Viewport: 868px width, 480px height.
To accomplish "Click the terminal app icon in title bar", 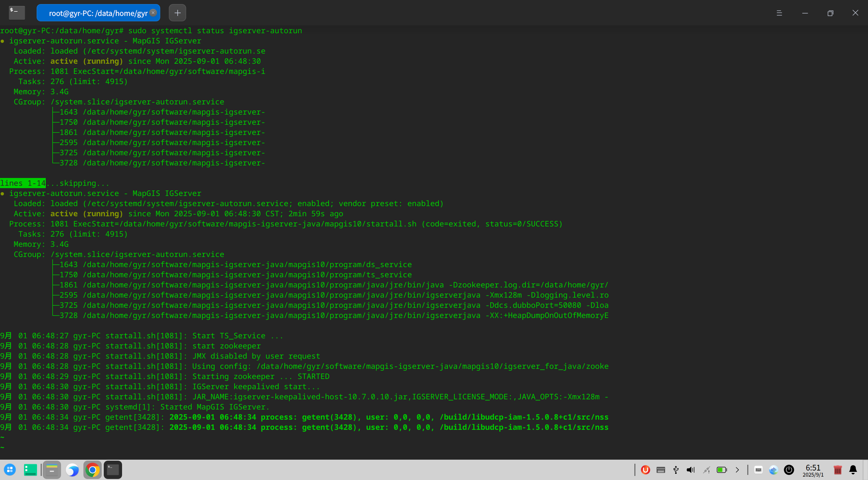I will pyautogui.click(x=17, y=13).
